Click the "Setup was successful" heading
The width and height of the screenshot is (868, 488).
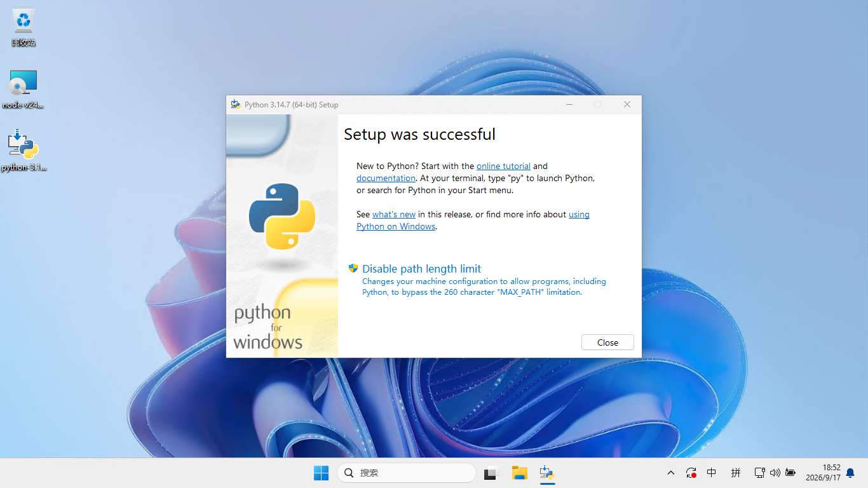click(419, 134)
